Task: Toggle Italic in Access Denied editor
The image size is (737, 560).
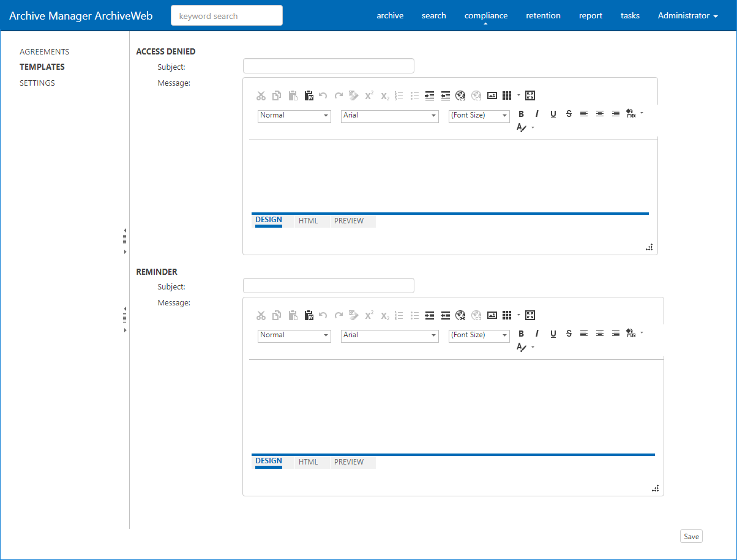Action: [537, 114]
